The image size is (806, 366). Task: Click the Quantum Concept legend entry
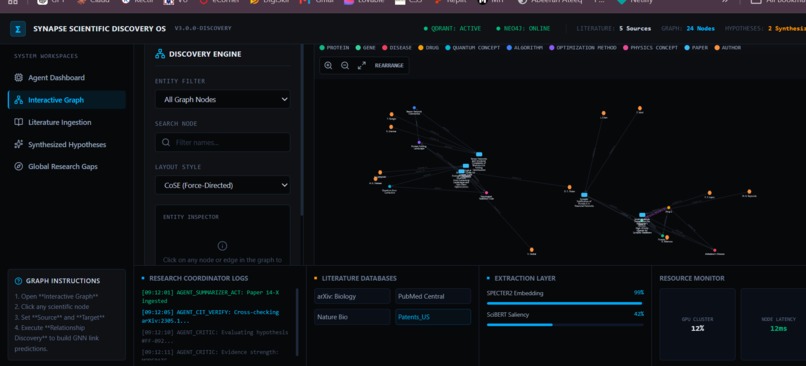point(472,48)
